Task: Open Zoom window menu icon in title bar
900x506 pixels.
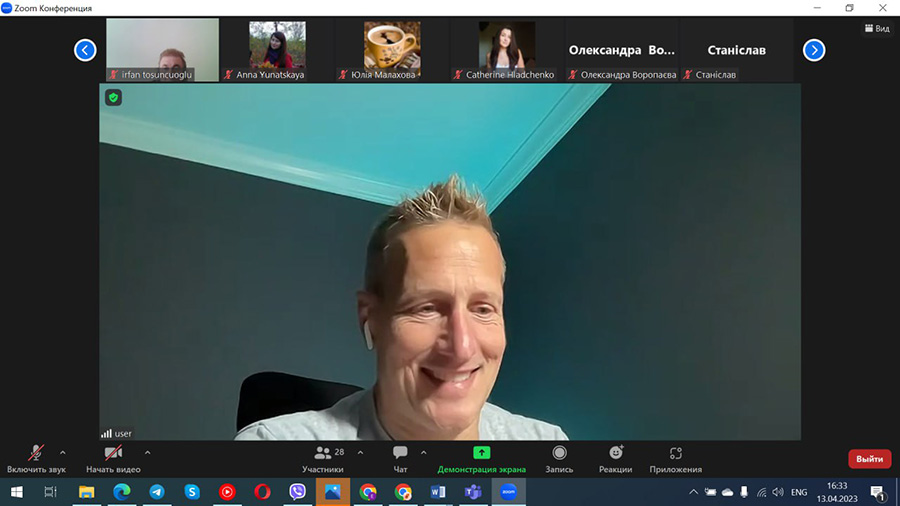Action: pyautogui.click(x=6, y=7)
